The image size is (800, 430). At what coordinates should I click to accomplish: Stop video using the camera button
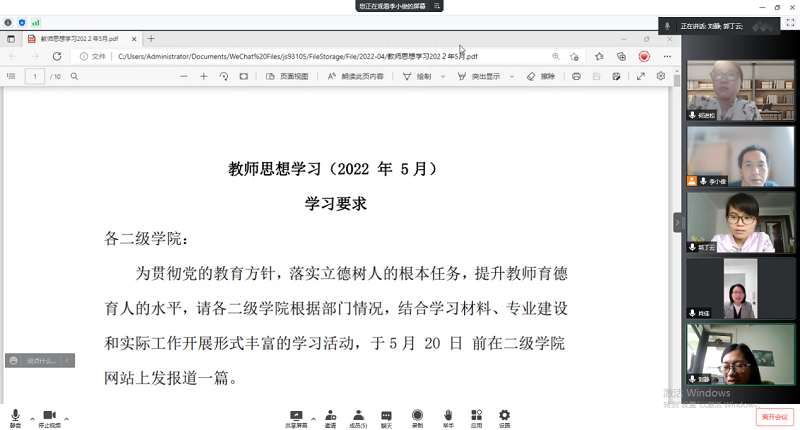click(48, 415)
